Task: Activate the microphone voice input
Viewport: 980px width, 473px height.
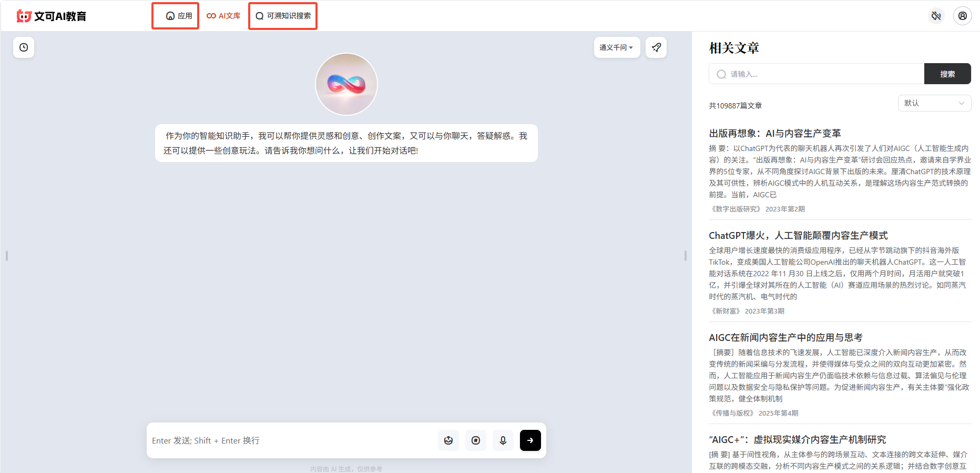Action: [503, 440]
